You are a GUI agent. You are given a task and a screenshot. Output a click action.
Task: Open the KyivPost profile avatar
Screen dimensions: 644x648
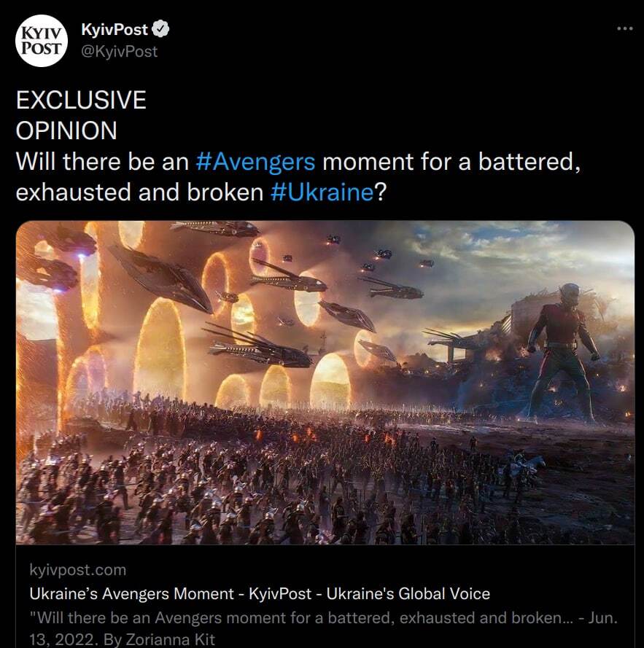[x=42, y=41]
